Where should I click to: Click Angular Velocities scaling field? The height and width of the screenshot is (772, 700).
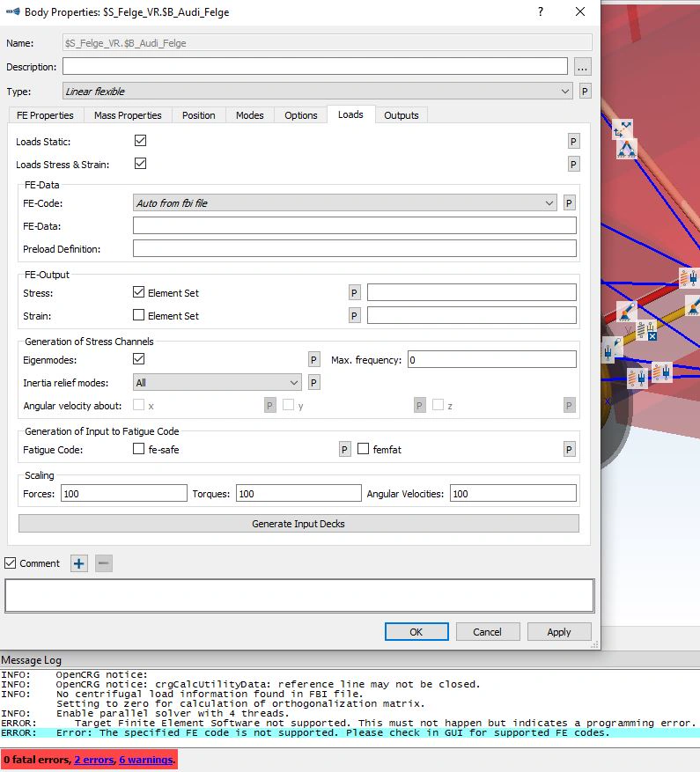[x=513, y=493]
